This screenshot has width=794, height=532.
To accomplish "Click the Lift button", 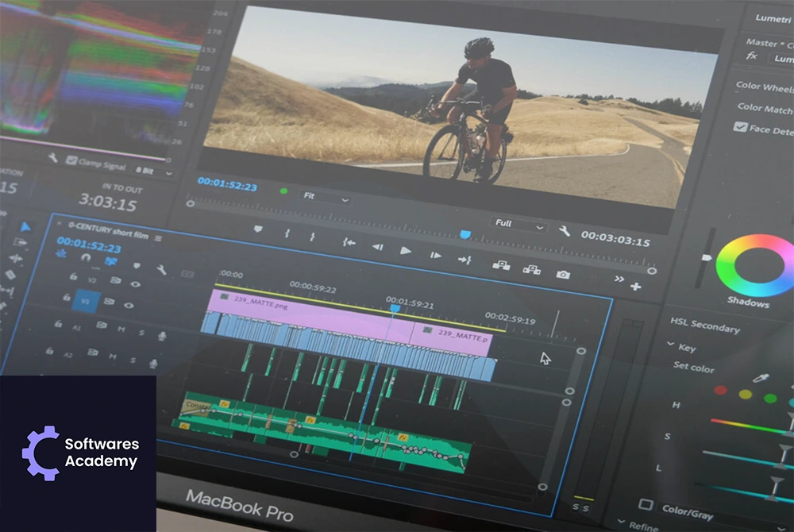I will [501, 264].
